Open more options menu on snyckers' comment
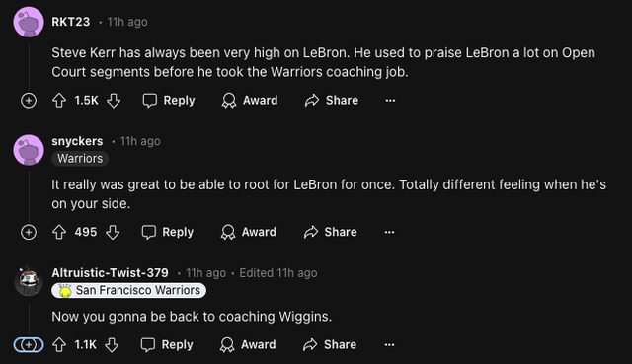 (389, 232)
